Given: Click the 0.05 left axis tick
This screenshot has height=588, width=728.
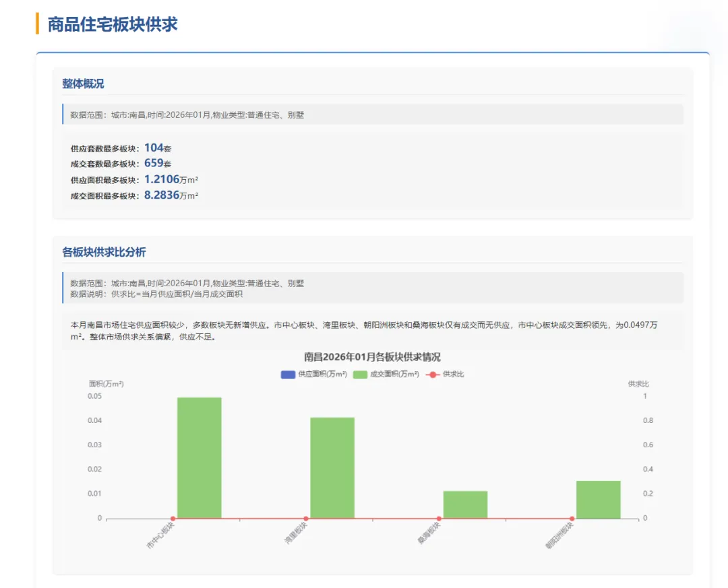Looking at the screenshot, I should tap(95, 396).
